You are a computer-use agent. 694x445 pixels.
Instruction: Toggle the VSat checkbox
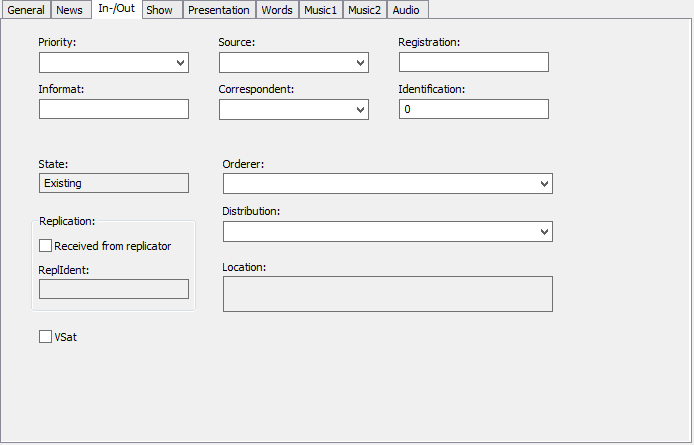coord(45,337)
